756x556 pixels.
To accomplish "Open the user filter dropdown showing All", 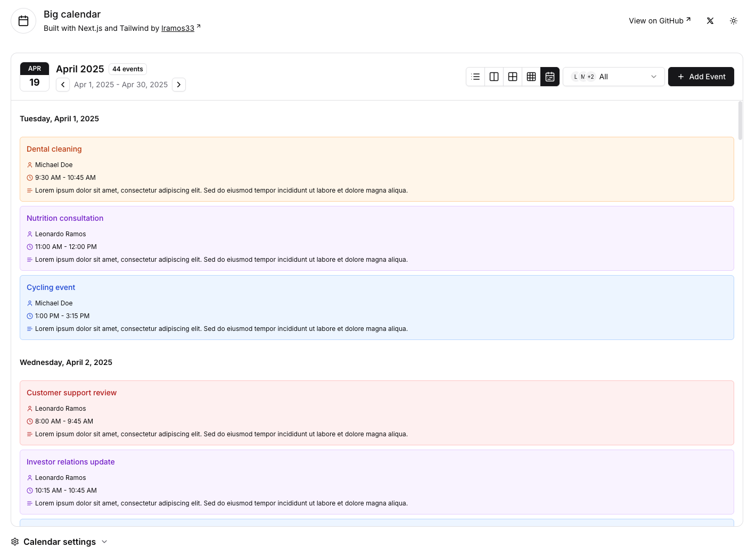I will 614,77.
